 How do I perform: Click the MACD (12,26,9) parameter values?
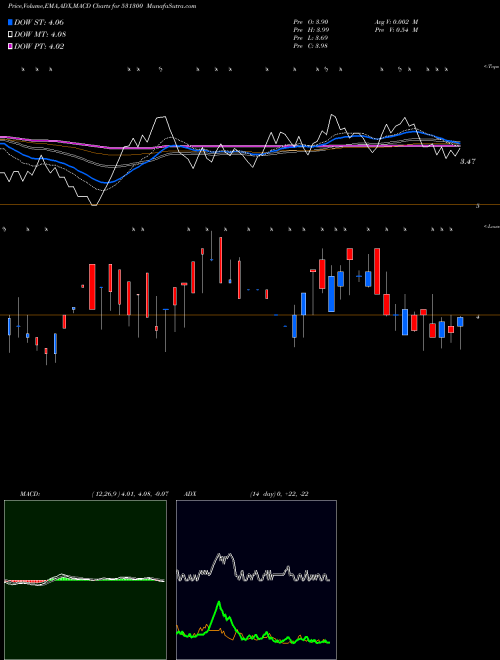[x=130, y=494]
